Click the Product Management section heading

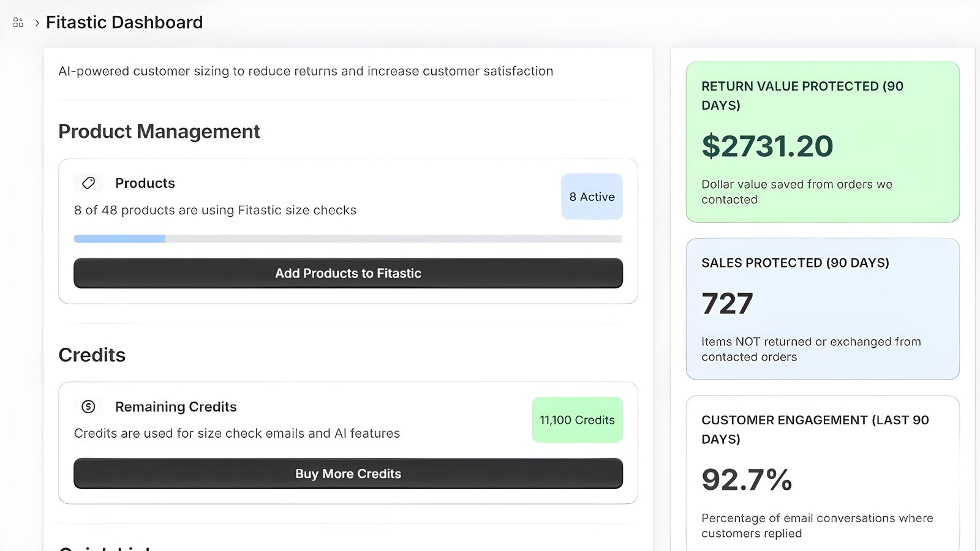[159, 132]
